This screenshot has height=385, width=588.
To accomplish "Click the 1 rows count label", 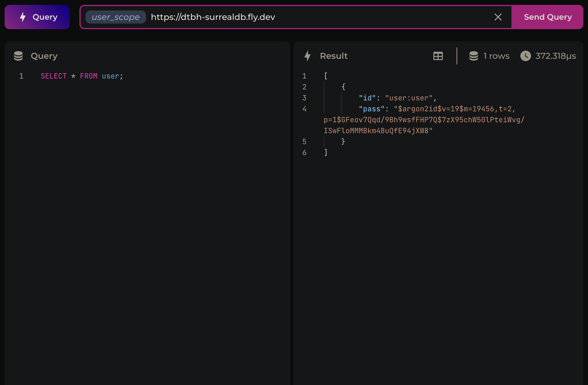I will coord(496,56).
